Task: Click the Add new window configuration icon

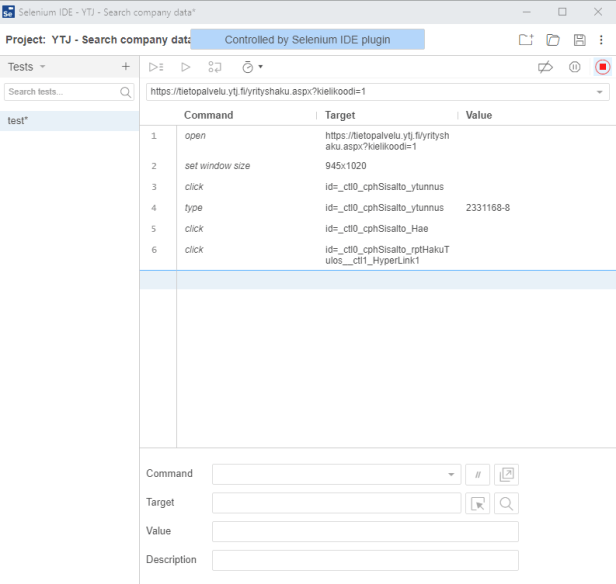Action: click(506, 474)
